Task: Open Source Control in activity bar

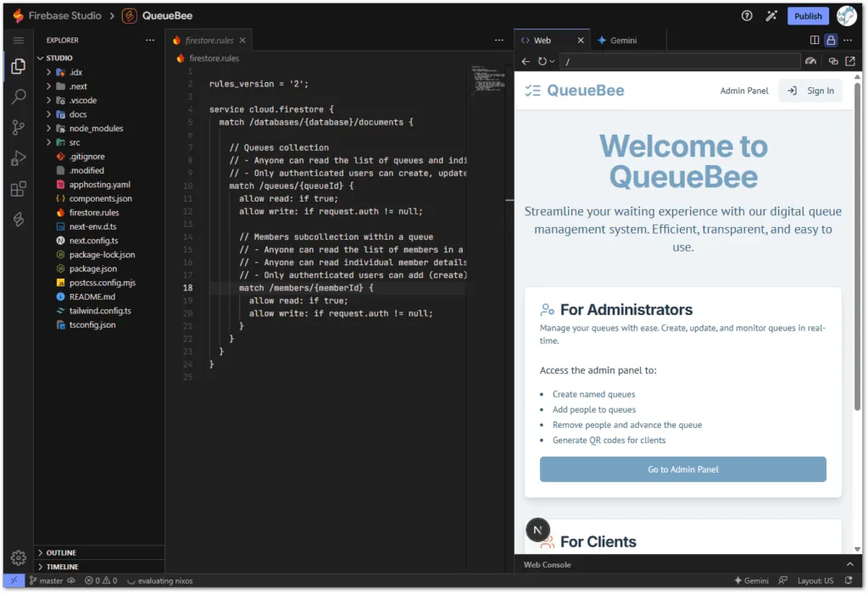Action: (x=18, y=128)
